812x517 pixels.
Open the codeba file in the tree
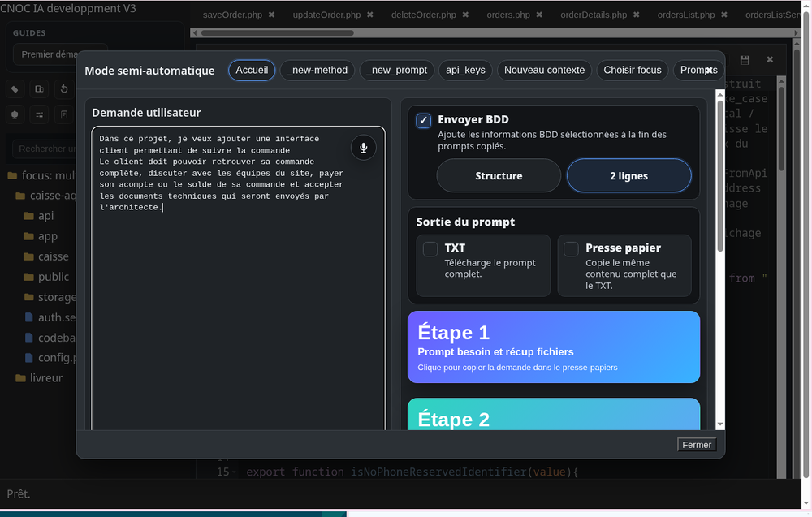50,338
